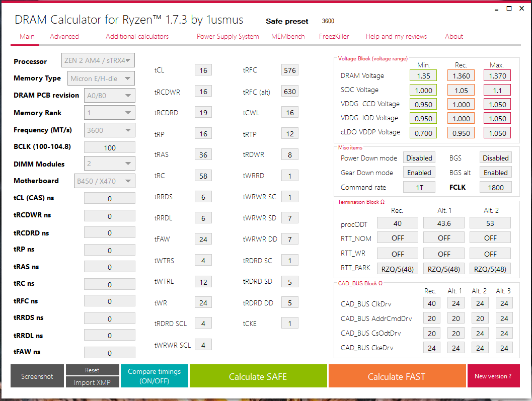Click the tFAW ns input field
The width and height of the screenshot is (532, 401).
(x=110, y=353)
